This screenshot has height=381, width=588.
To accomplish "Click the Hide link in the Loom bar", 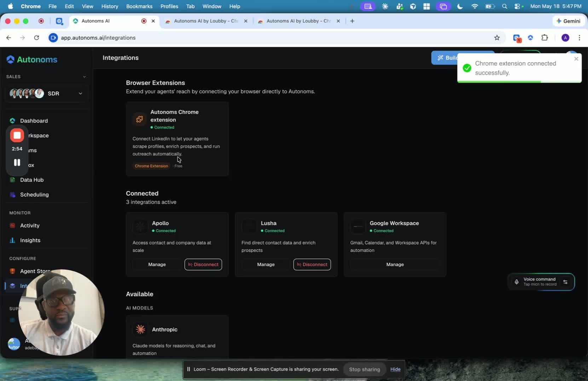I will (x=395, y=369).
